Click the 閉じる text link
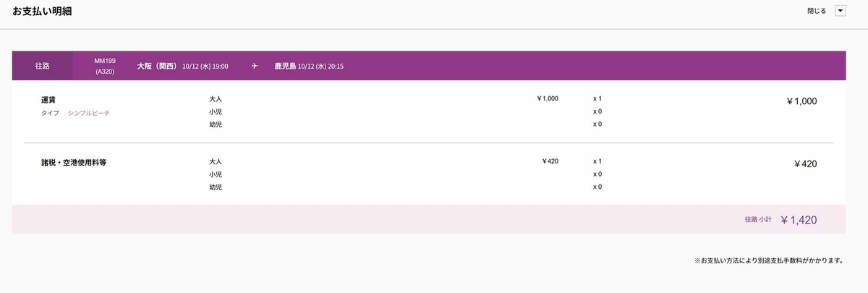 817,11
